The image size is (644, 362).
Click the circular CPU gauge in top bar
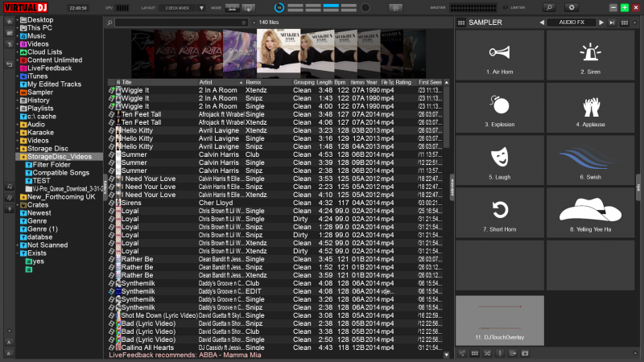pyautogui.click(x=279, y=8)
